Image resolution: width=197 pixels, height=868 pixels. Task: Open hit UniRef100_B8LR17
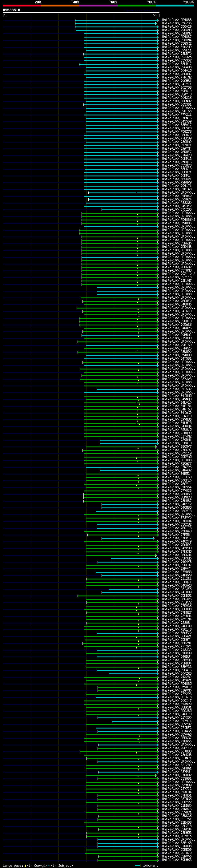(177, 64)
